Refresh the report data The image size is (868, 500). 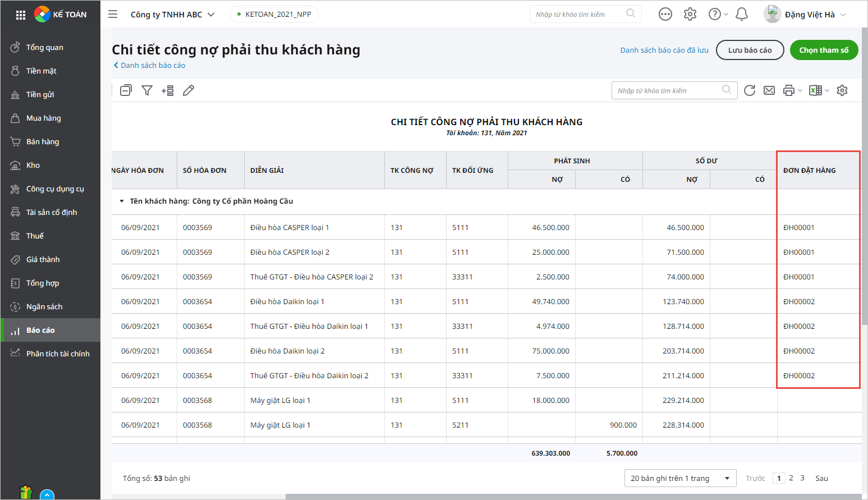(x=749, y=90)
